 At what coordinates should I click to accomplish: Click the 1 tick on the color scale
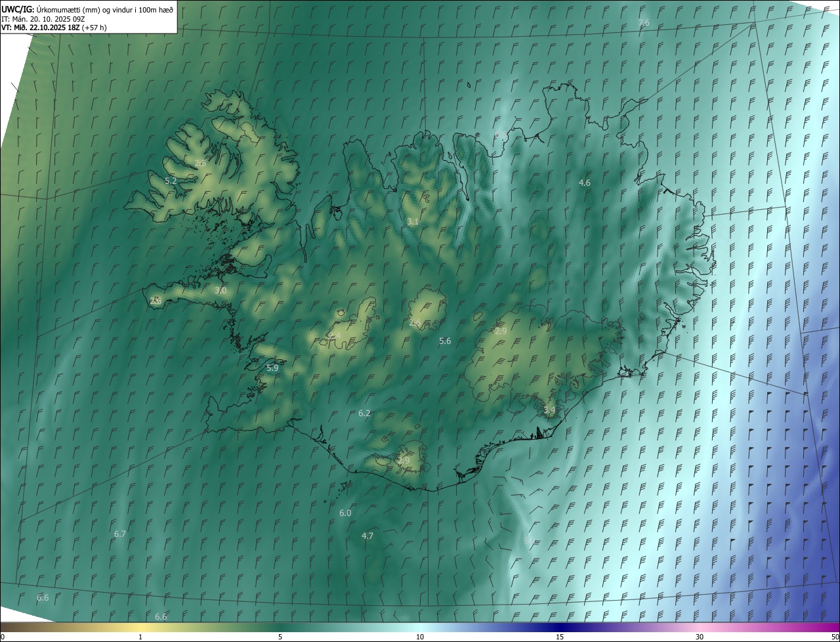140,637
